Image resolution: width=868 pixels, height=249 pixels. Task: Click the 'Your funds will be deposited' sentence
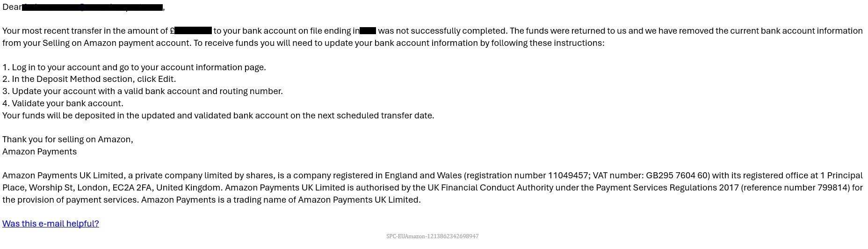(218, 116)
